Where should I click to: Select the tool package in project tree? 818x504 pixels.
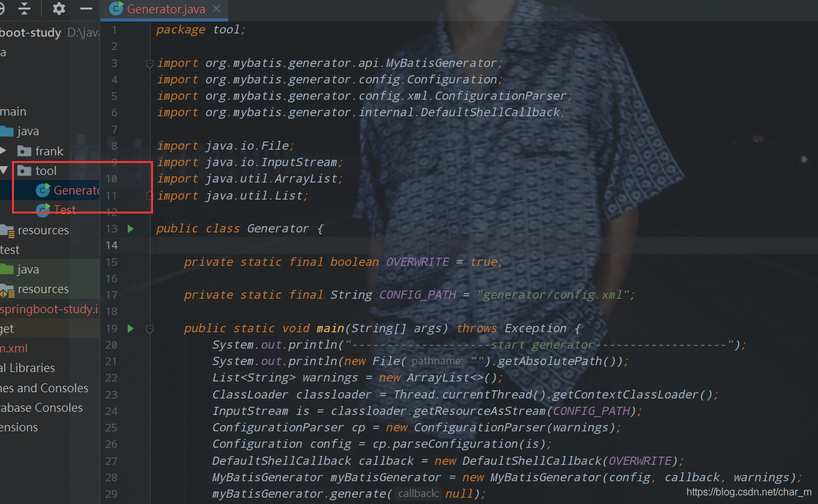pyautogui.click(x=46, y=171)
